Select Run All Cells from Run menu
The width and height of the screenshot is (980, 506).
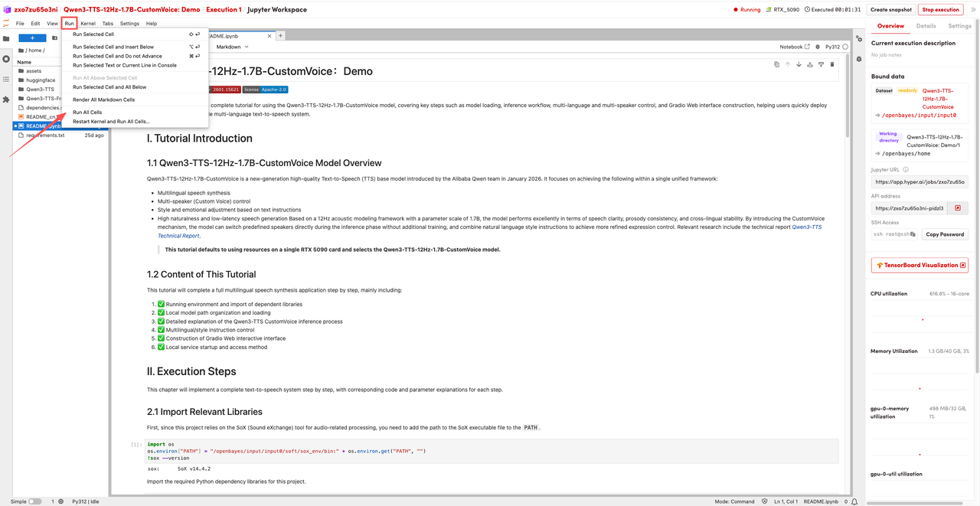(x=87, y=113)
